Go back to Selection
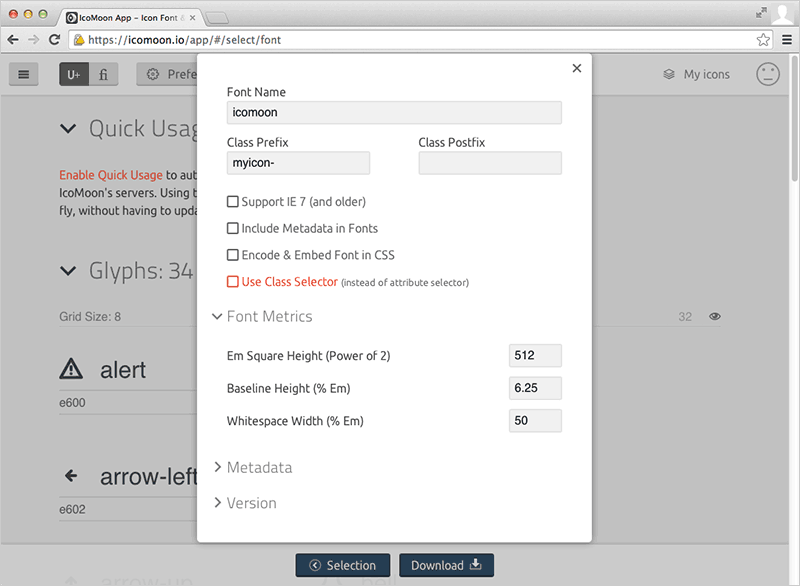 point(343,565)
